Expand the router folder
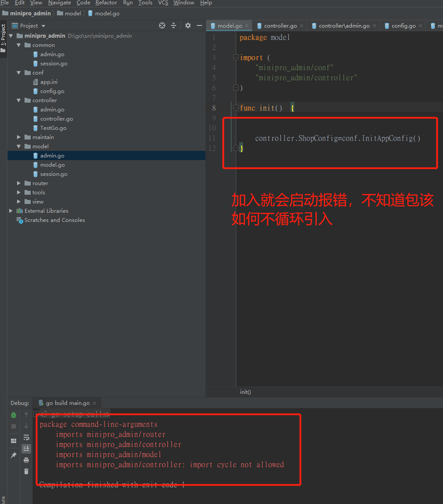Viewport: 443px width, 504px height. coord(18,183)
